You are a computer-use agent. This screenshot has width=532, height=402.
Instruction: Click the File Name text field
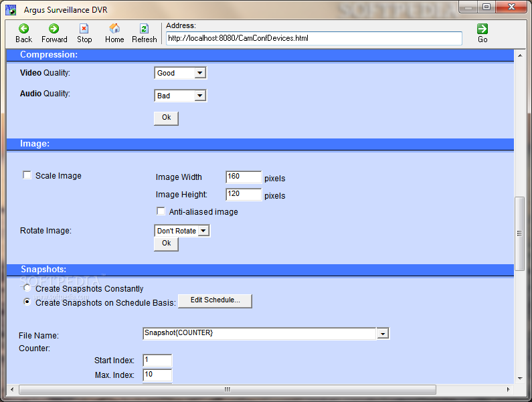260,333
